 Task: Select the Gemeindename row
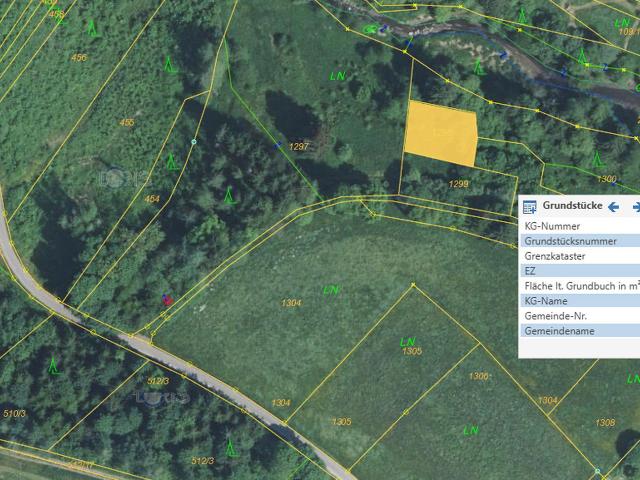coord(578,331)
